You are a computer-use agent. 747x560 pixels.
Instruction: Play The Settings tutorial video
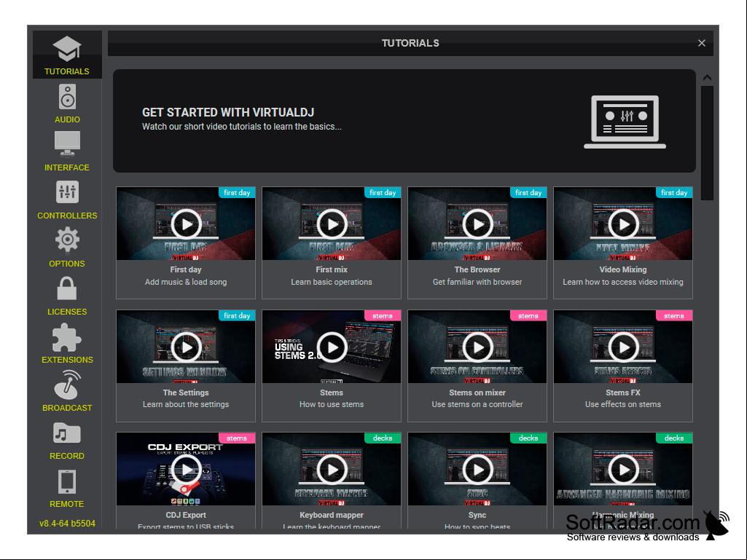pos(186,347)
